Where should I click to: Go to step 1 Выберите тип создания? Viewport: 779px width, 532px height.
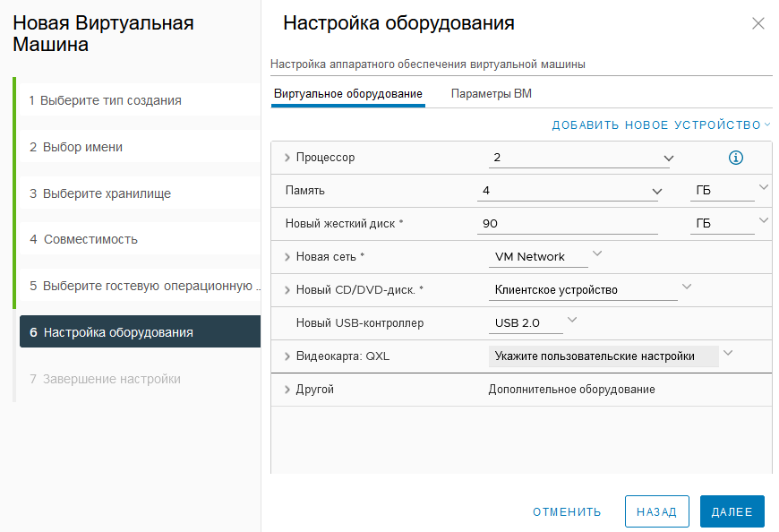pos(140,100)
